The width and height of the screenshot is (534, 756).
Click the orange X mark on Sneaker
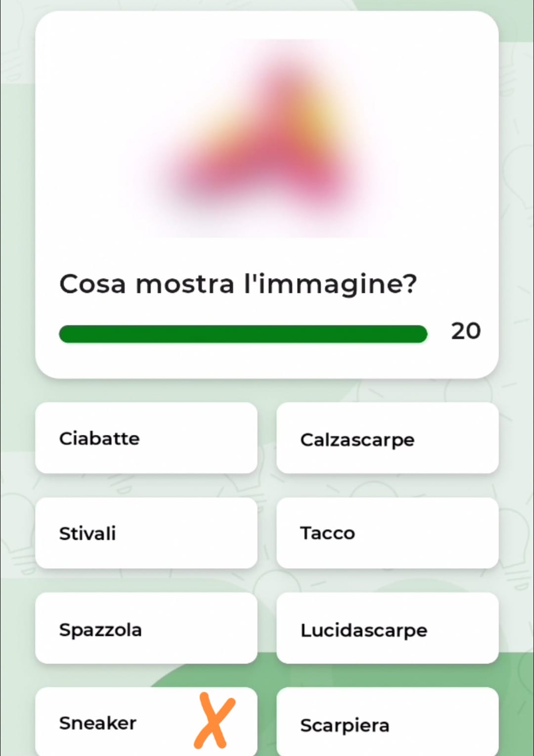[214, 720]
